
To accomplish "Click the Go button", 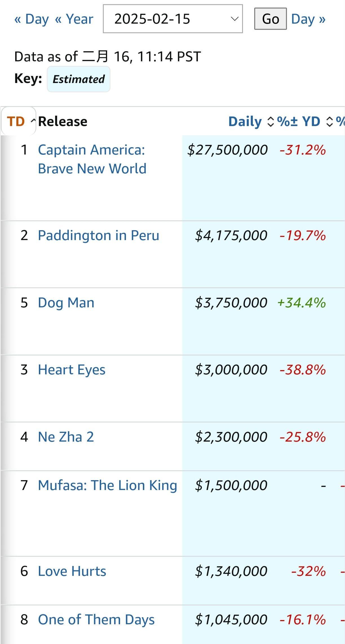I will click(x=270, y=19).
